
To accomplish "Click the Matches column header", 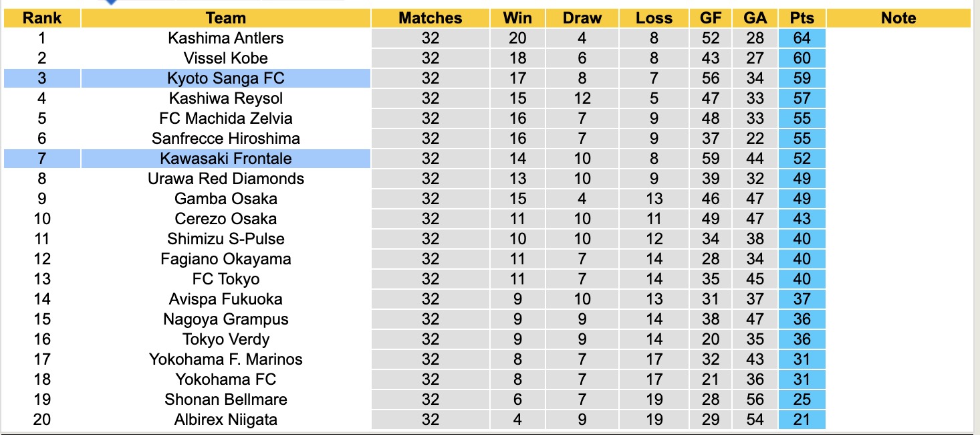I will (431, 18).
